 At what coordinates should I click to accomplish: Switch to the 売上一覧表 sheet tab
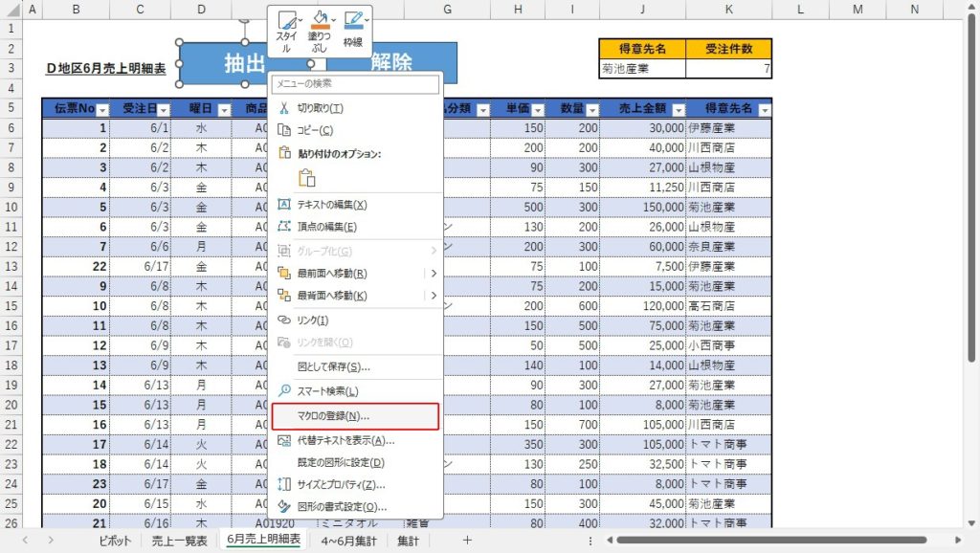point(182,541)
